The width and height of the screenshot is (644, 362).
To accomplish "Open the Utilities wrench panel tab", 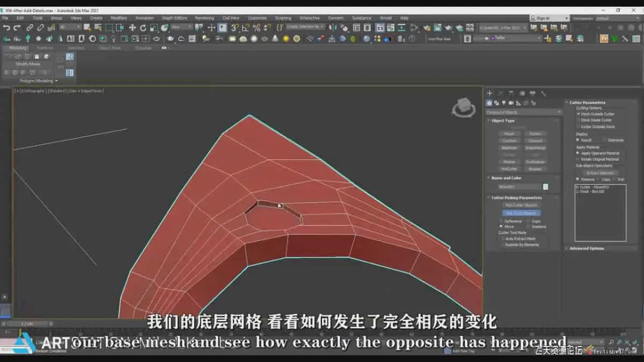I will tap(543, 93).
